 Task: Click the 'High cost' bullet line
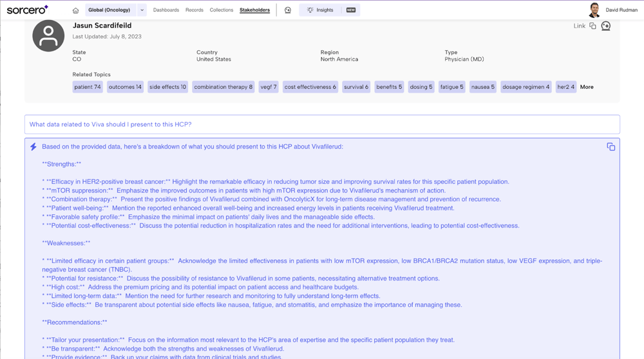click(x=200, y=287)
